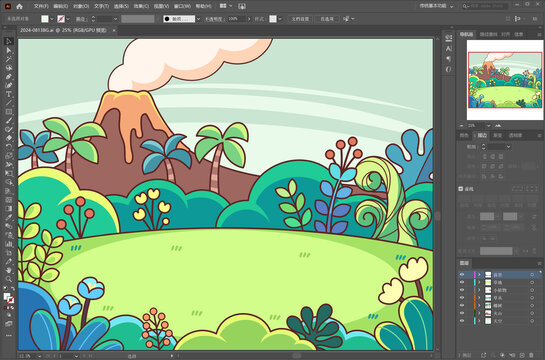Select the Type tool
545x360 pixels.
click(x=9, y=94)
